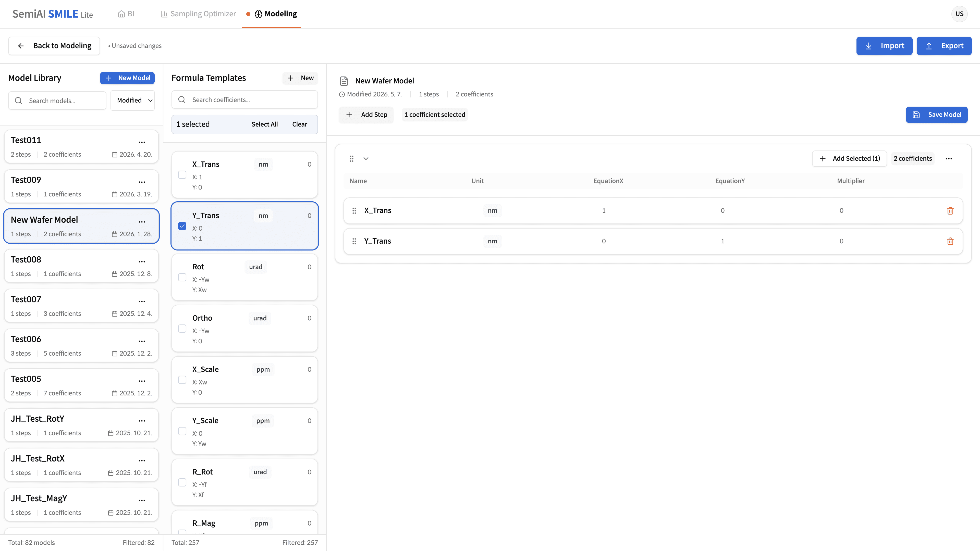The width and height of the screenshot is (980, 551).
Task: Tick the X_Trans template checkbox
Action: (x=182, y=174)
